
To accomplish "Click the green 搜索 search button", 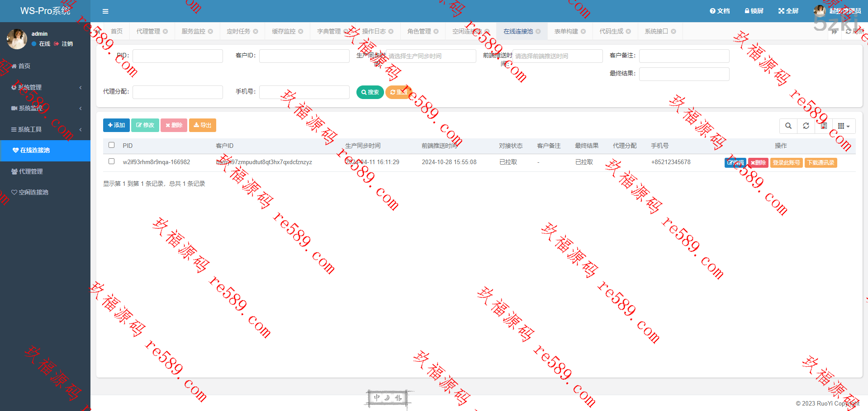I will [370, 92].
